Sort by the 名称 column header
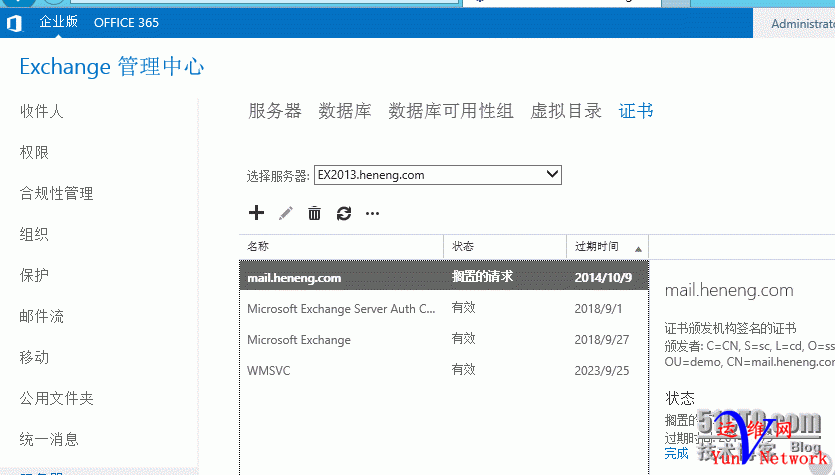Image resolution: width=835 pixels, height=475 pixels. (x=341, y=247)
